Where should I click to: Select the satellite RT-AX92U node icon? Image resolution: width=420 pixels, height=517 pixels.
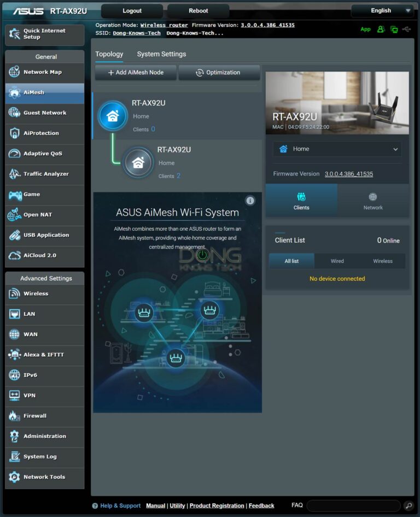(x=138, y=162)
